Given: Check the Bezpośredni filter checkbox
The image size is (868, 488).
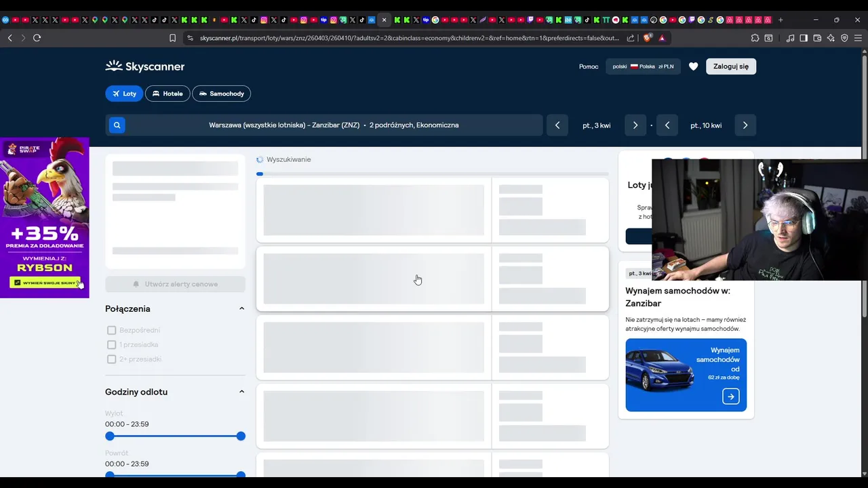Looking at the screenshot, I should point(112,330).
